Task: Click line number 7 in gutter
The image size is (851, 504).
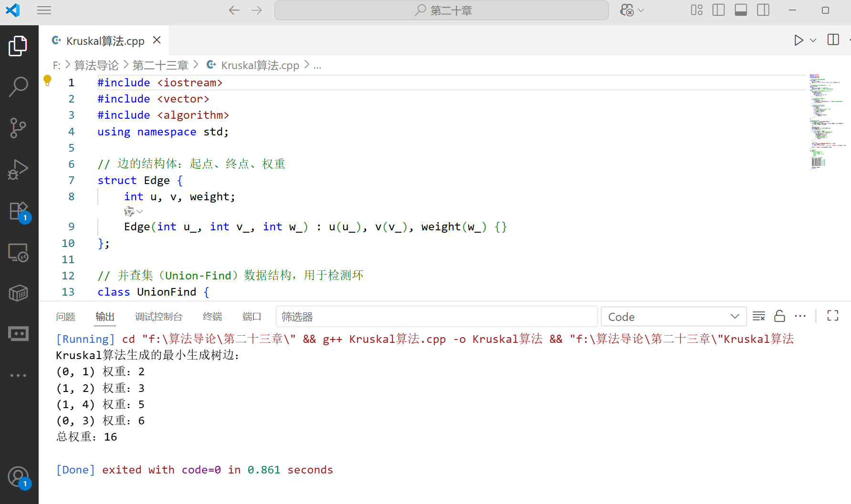Action: pos(72,180)
